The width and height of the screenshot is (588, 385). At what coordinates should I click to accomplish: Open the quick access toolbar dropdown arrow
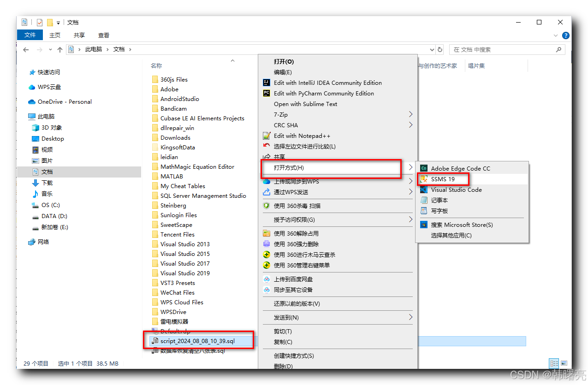tap(59, 23)
